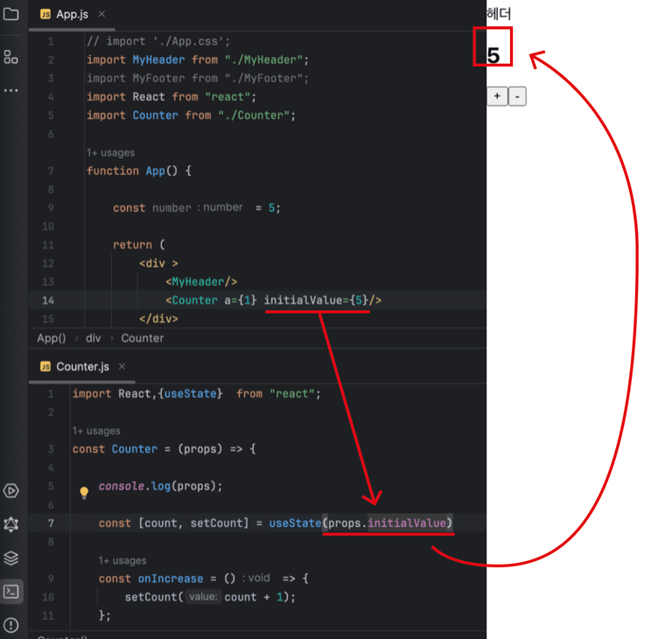Image resolution: width=672 pixels, height=639 pixels.
Task: Open the Terminal tool window icon
Action: pos(10,592)
